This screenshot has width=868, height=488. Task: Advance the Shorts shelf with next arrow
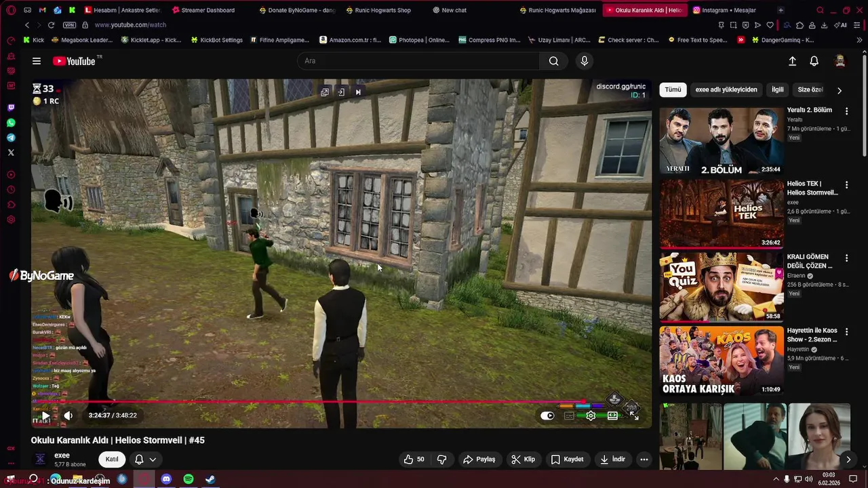click(848, 460)
